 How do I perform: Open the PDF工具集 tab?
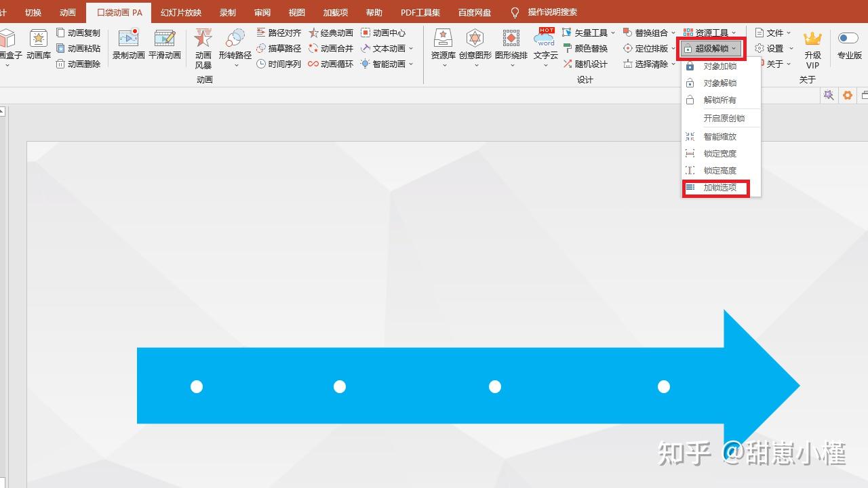pyautogui.click(x=420, y=12)
